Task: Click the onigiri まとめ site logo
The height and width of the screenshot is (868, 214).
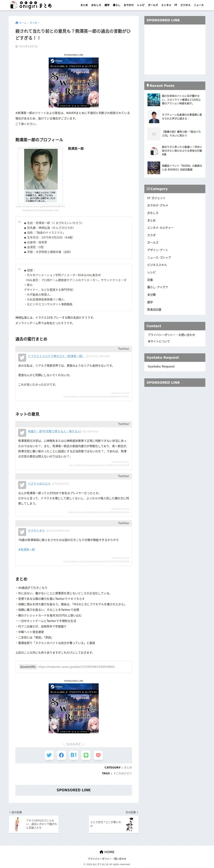Action: 31,5
